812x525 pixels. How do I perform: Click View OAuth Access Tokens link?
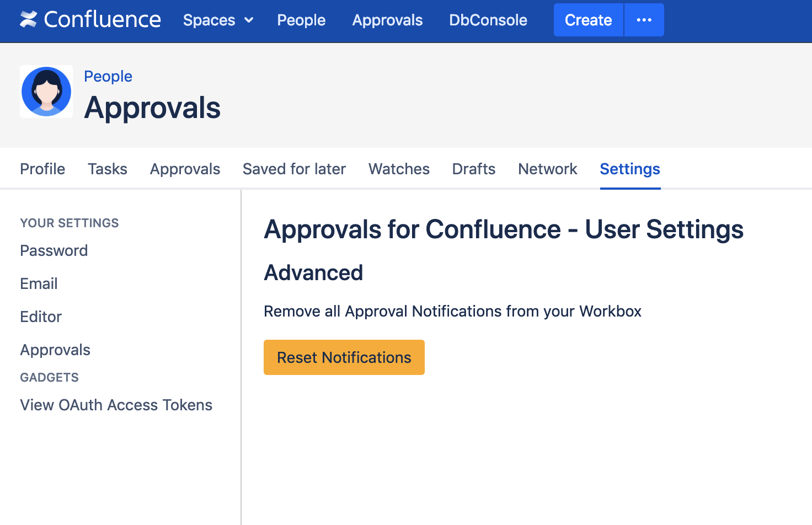(116, 405)
